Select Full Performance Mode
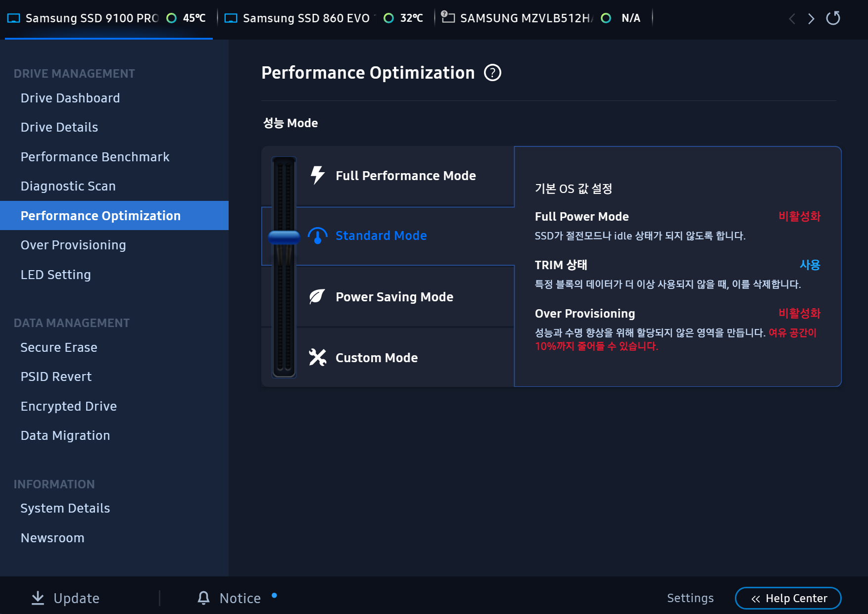 click(405, 176)
